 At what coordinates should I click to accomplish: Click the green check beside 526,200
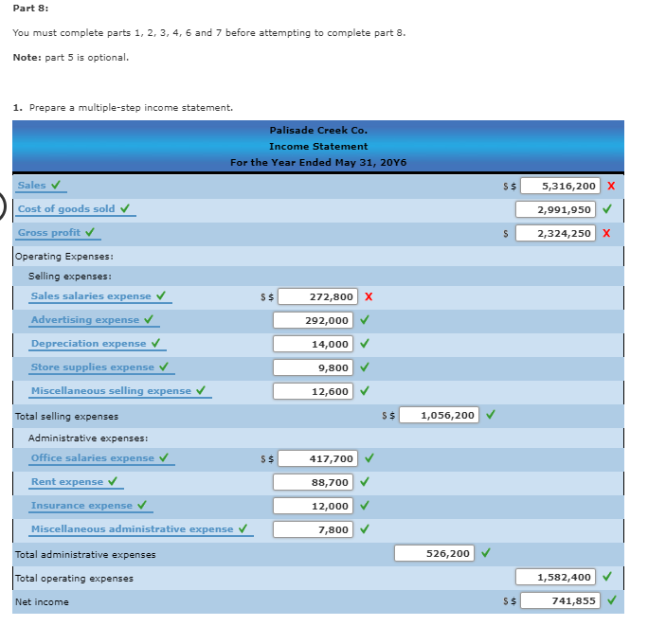pyautogui.click(x=486, y=553)
